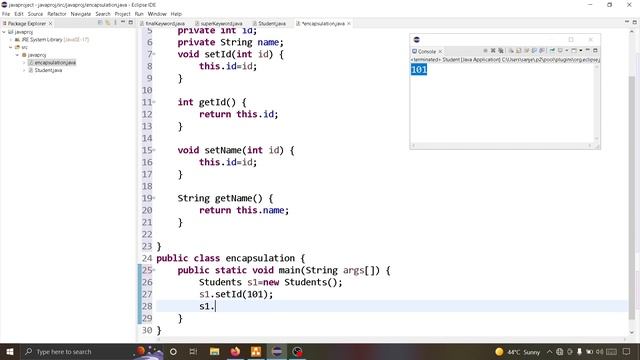Open the Refactor menu
The width and height of the screenshot is (640, 360).
[57, 14]
